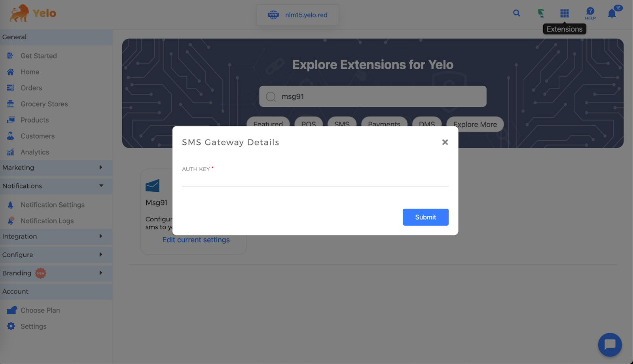Open the Extensions grid icon
The height and width of the screenshot is (364, 633).
point(565,13)
